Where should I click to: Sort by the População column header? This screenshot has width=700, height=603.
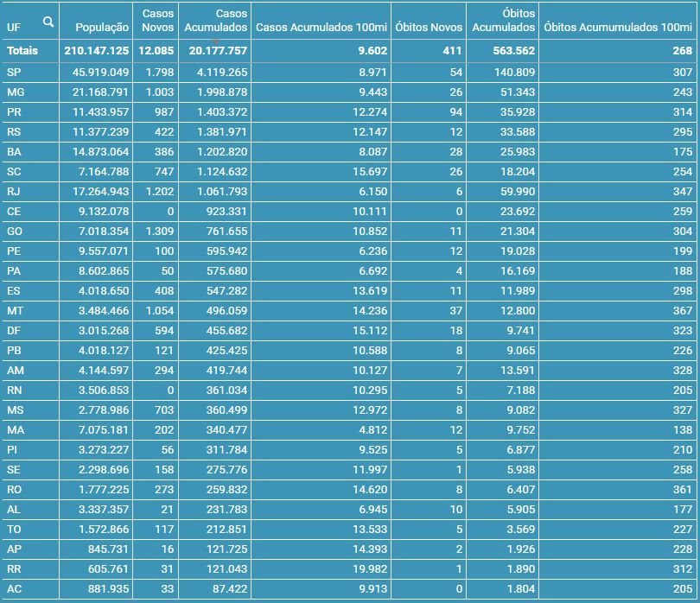click(96, 28)
